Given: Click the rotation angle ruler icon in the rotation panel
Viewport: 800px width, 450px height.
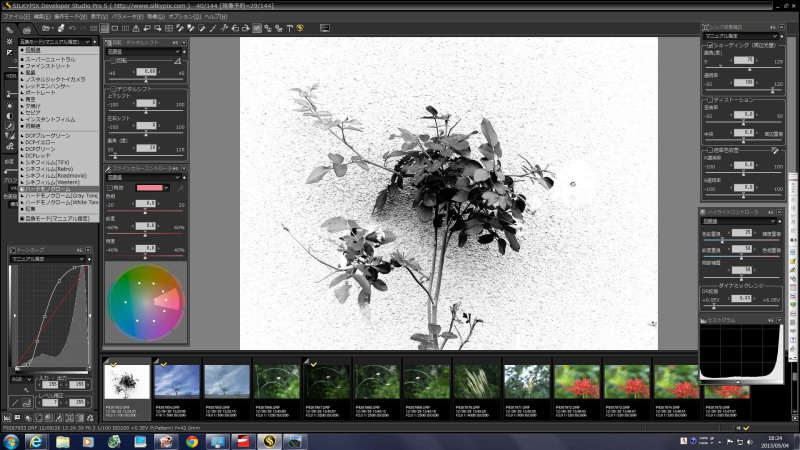Looking at the screenshot, I should pyautogui.click(x=178, y=61).
